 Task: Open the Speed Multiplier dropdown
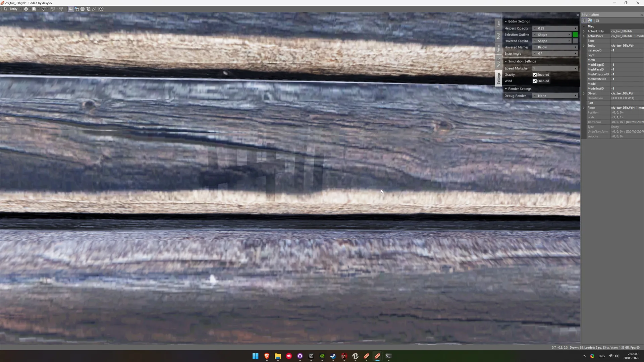(x=555, y=68)
